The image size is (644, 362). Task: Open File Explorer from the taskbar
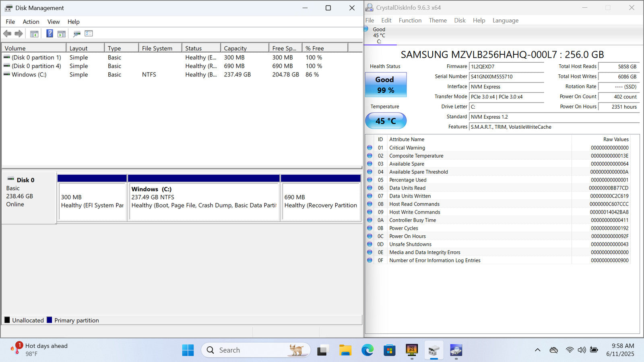tap(345, 350)
